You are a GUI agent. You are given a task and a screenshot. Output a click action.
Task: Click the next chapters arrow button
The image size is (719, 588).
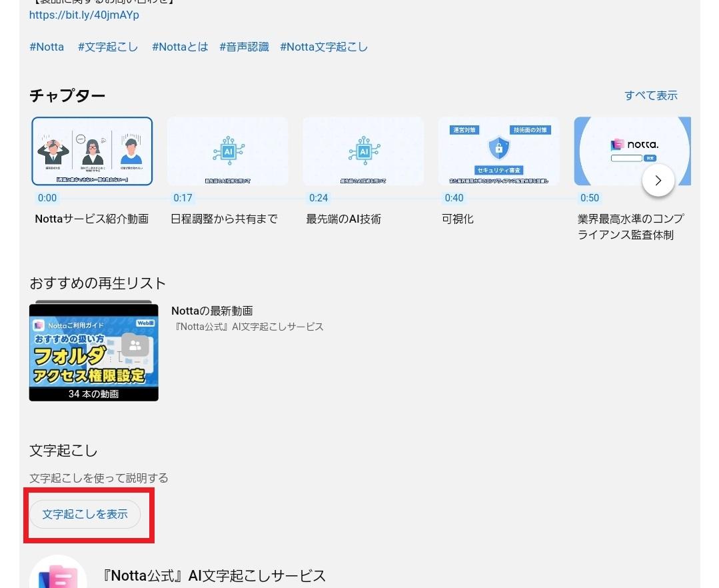658,180
